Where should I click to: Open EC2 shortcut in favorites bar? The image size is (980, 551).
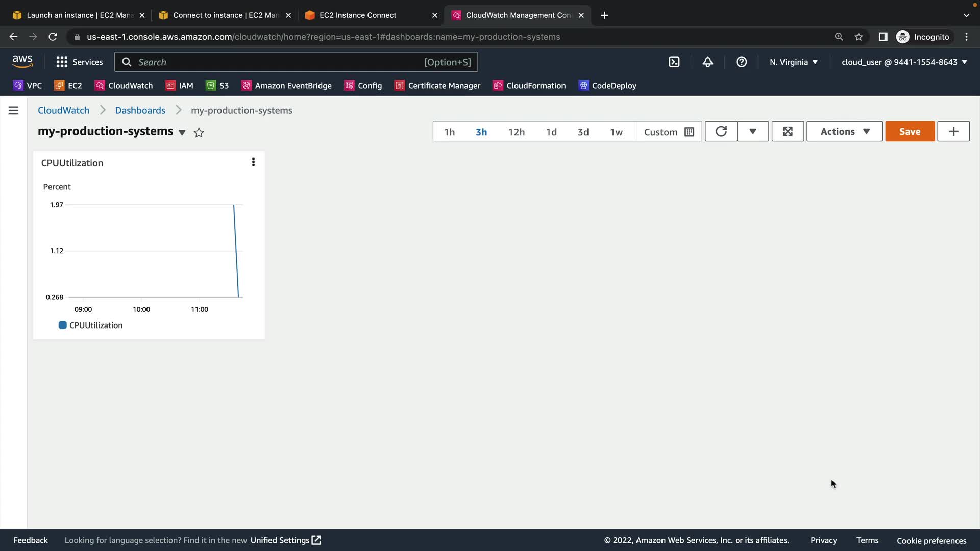click(68, 86)
